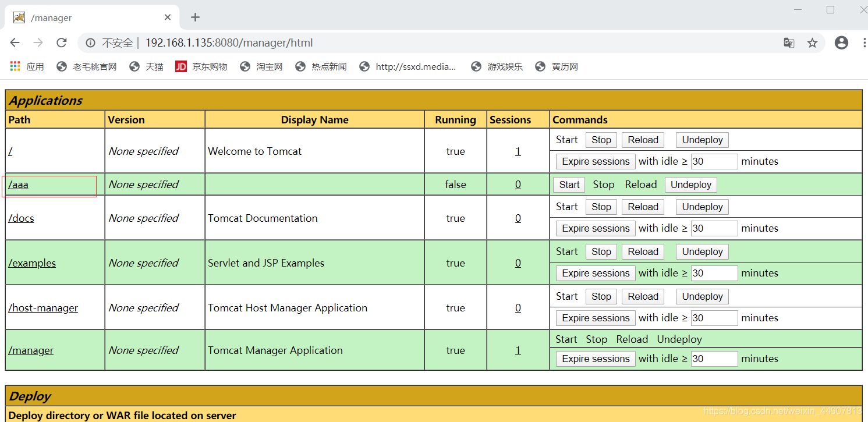Stop the /examples application

[601, 251]
